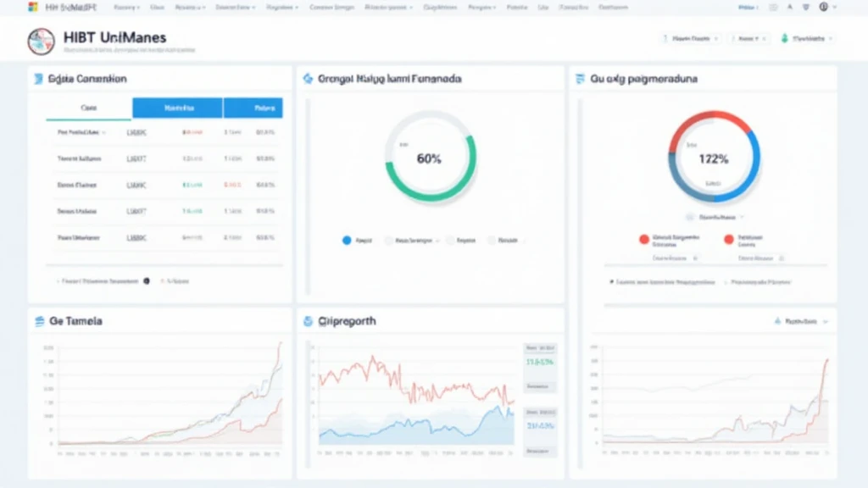
Task: Click the icon beside Cliipreporth chart title
Action: tap(307, 321)
